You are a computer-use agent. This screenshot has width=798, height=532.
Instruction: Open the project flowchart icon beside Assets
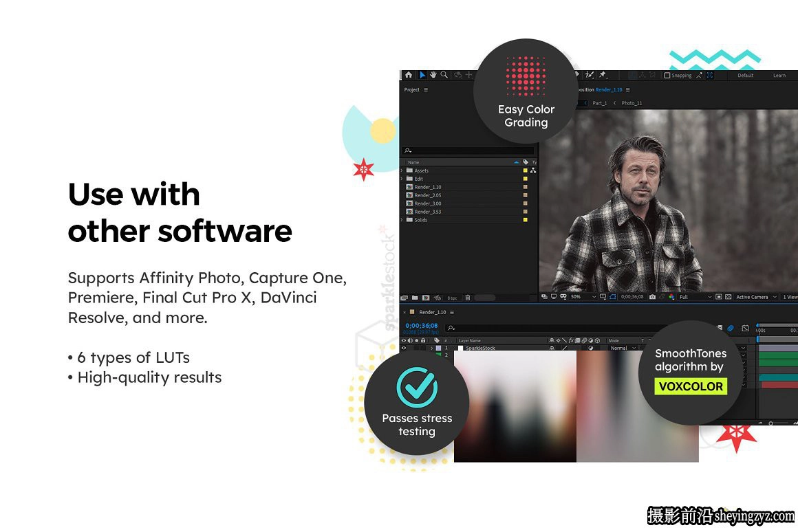533,171
